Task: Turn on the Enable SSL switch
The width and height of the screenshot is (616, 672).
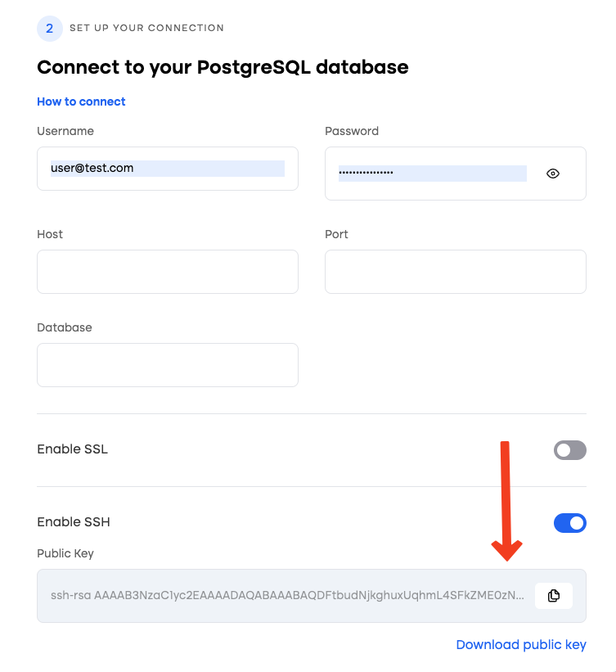Action: (569, 450)
